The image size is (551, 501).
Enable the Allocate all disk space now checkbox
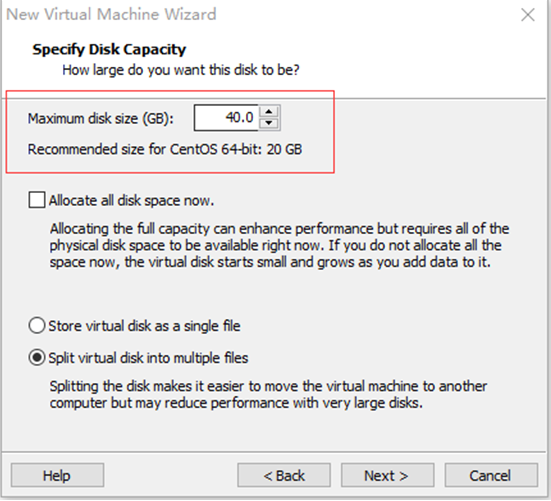(37, 200)
